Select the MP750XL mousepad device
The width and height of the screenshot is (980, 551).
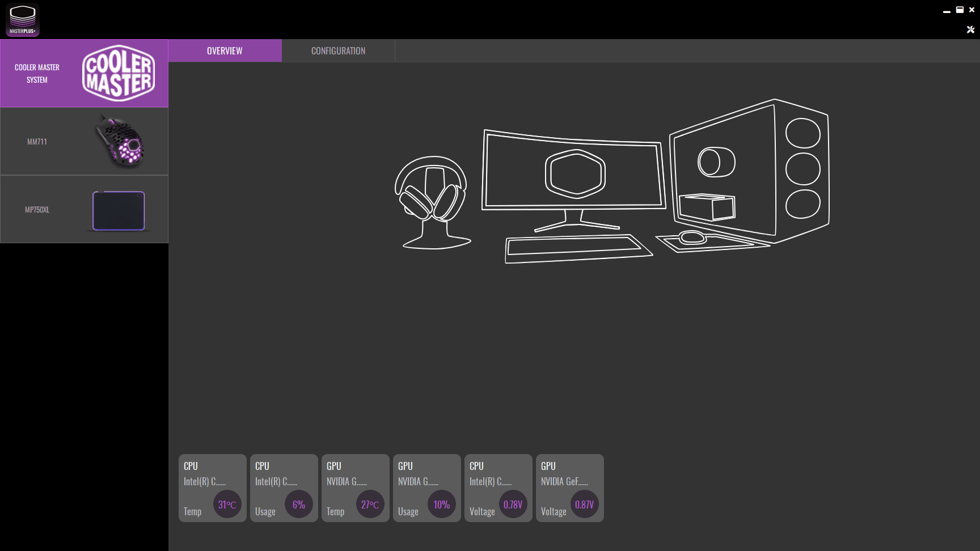84,209
